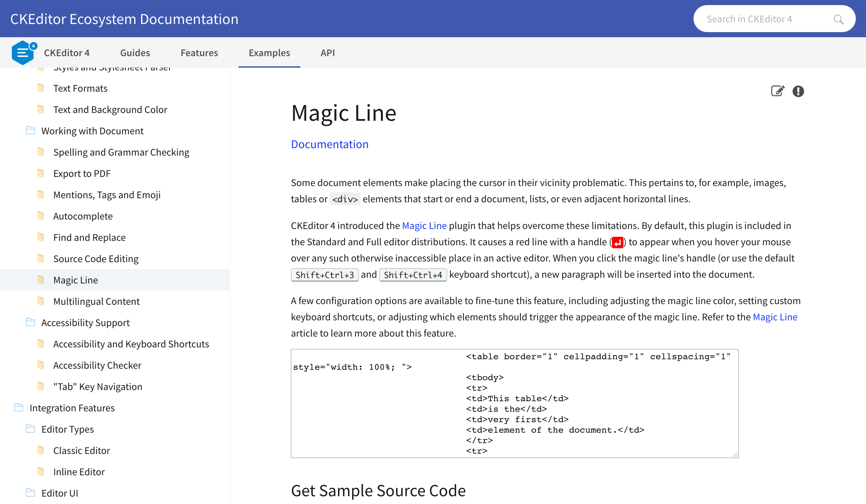Click the Shift+Ctrl+4 shortcut key label
The height and width of the screenshot is (504, 866).
[x=413, y=275]
